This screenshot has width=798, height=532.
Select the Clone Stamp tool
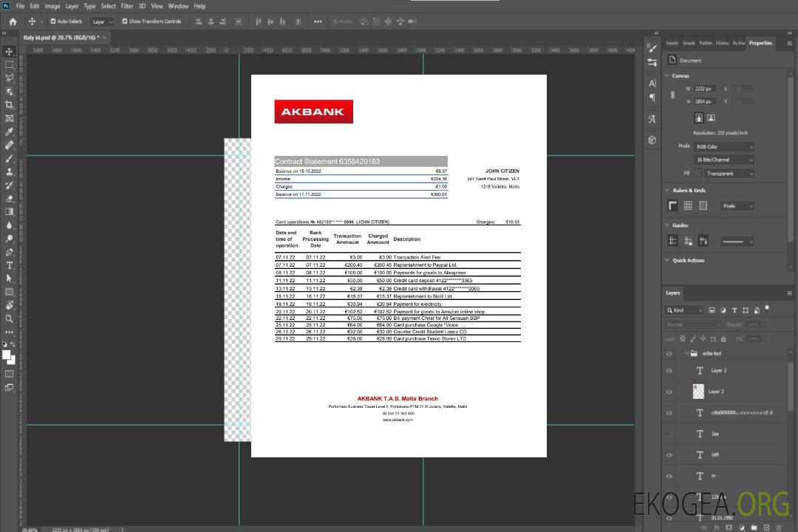[x=9, y=171]
